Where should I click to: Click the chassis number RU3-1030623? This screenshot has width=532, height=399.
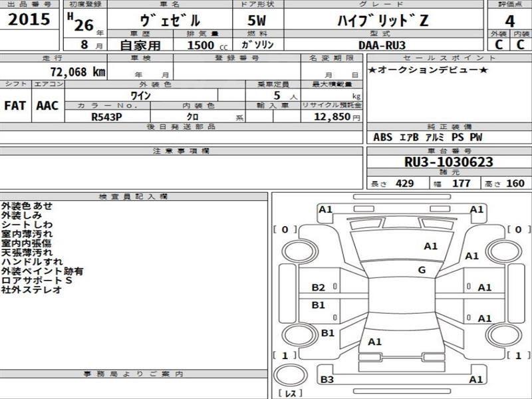448,162
